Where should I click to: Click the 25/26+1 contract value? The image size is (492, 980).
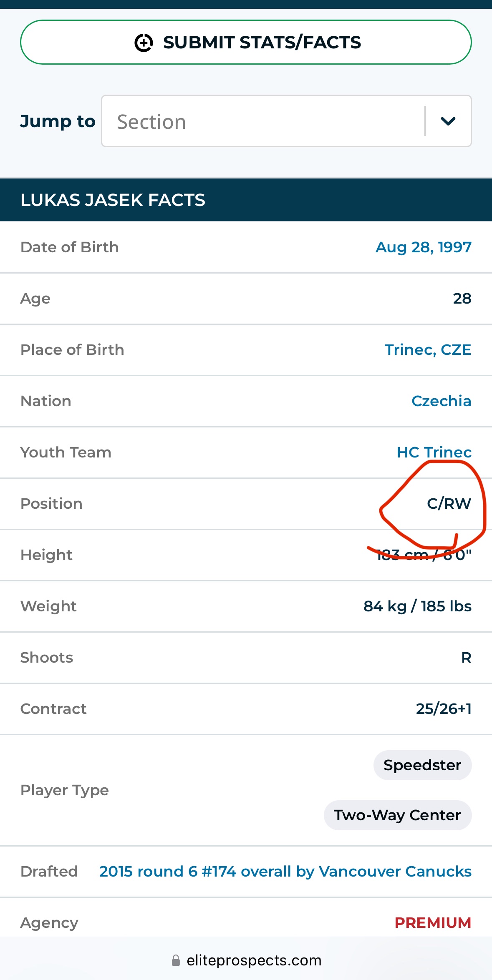(443, 709)
